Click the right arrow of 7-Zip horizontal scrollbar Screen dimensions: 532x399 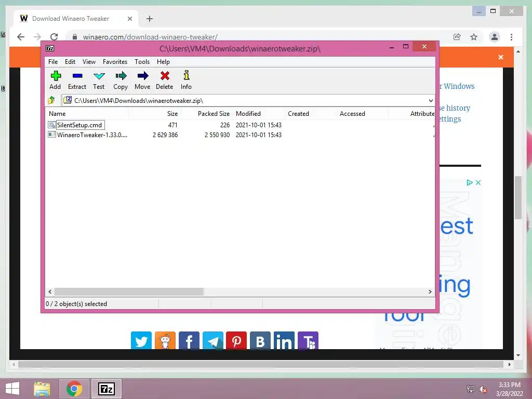pos(430,291)
